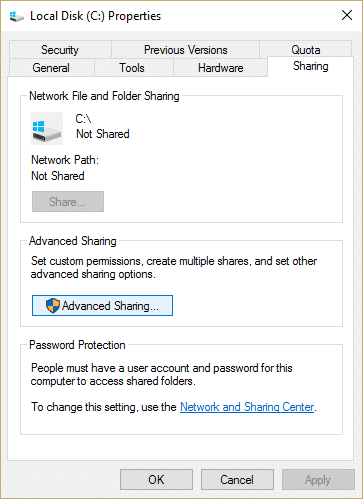363x499 pixels.
Task: Dismiss the dialog with Cancel
Action: pyautogui.click(x=237, y=479)
